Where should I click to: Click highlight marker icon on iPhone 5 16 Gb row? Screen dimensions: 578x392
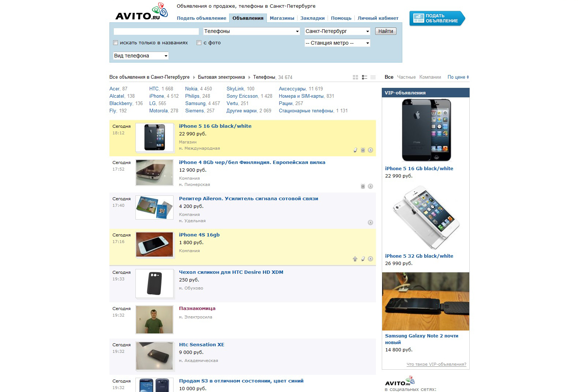tap(355, 150)
